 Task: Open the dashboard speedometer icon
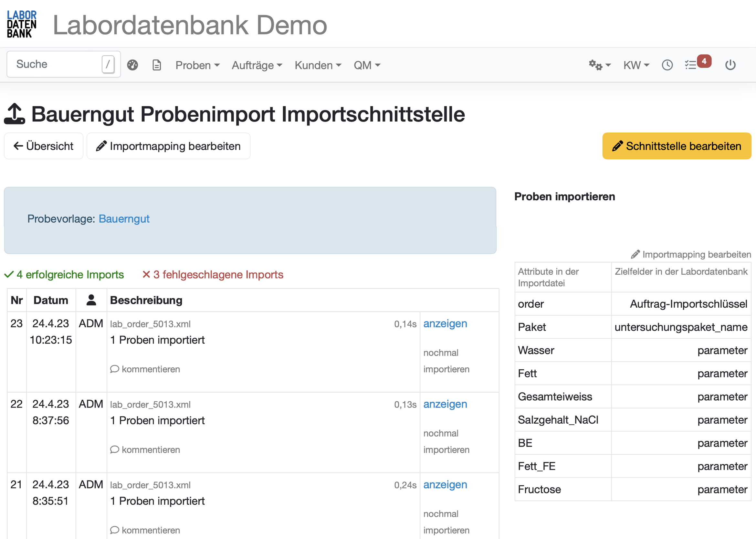tap(132, 65)
